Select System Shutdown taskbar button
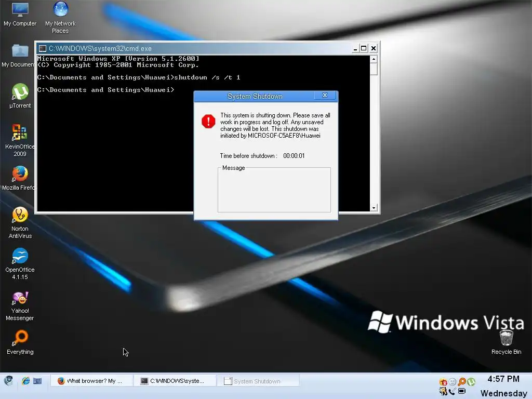Screen dimensions: 532x399 (258, 381)
